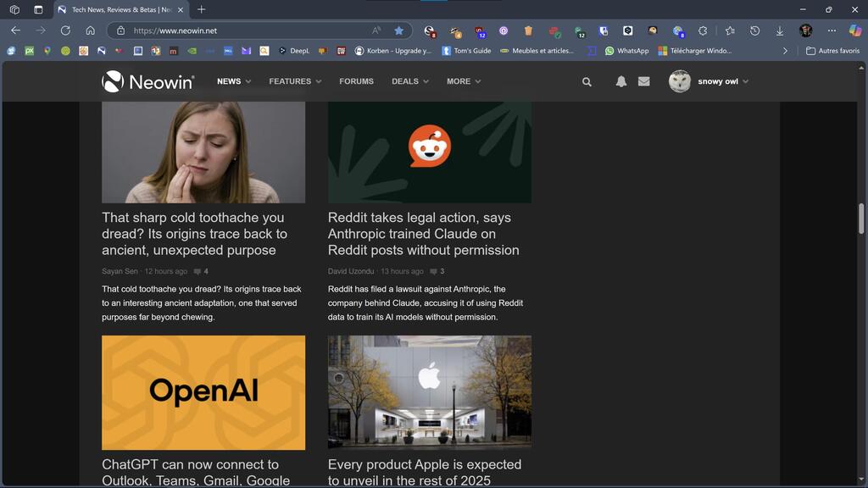Open the Tom's Guide bookmark

pyautogui.click(x=466, y=50)
